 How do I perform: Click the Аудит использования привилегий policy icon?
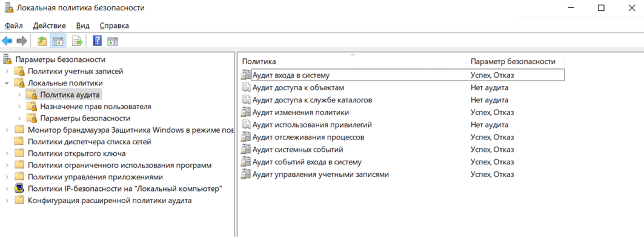245,124
